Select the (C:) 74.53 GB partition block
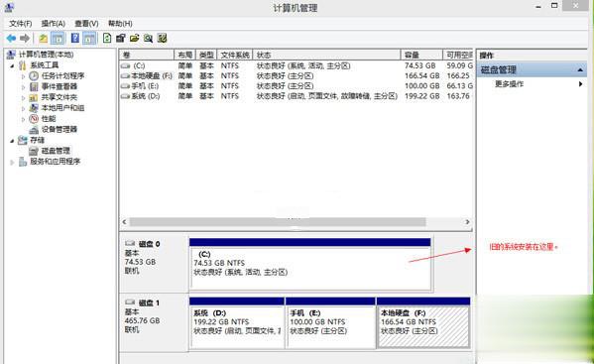This screenshot has width=594, height=364. point(309,264)
